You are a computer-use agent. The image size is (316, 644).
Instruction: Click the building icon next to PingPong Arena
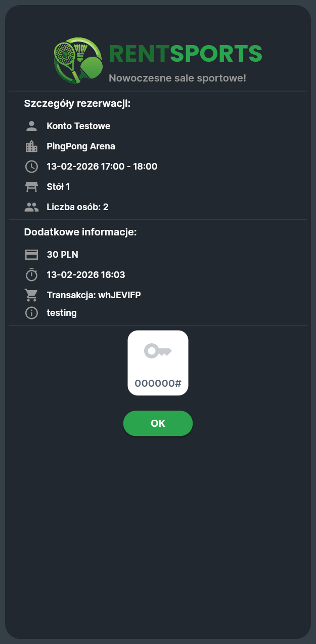pos(32,146)
